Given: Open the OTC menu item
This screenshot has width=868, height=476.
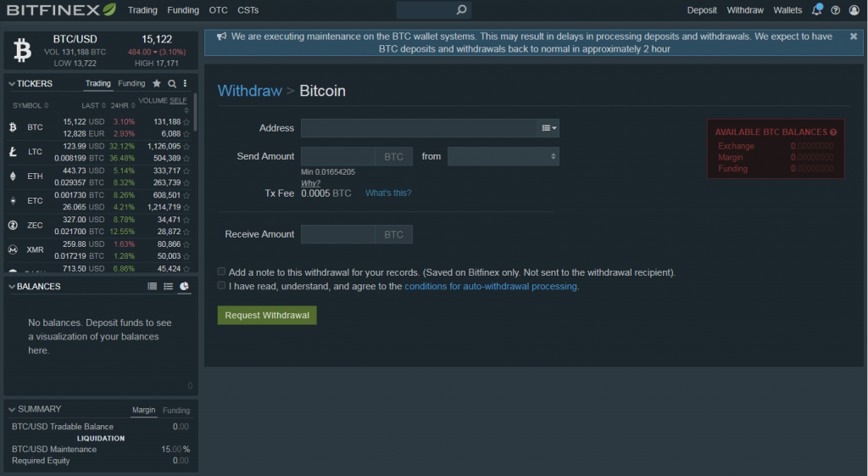Looking at the screenshot, I should point(218,10).
